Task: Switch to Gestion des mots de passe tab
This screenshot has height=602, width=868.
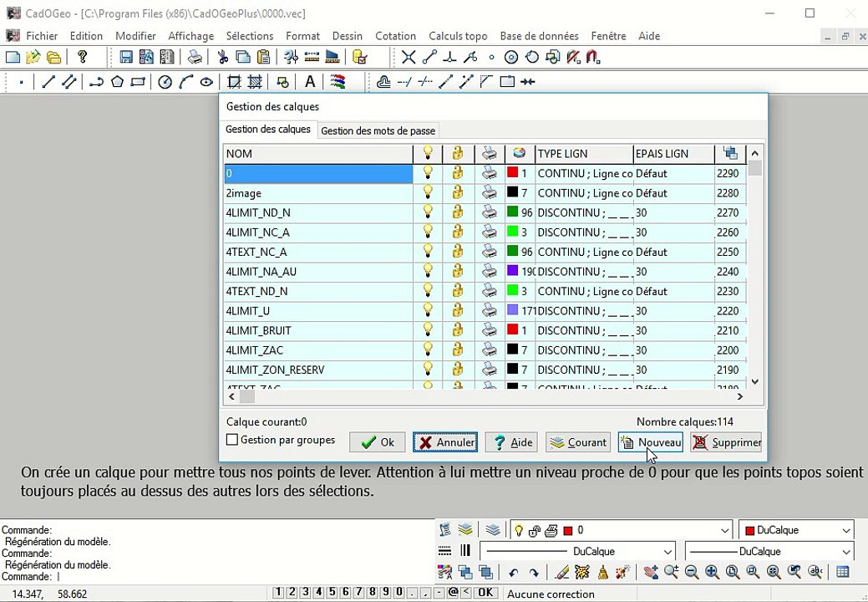Action: point(378,130)
